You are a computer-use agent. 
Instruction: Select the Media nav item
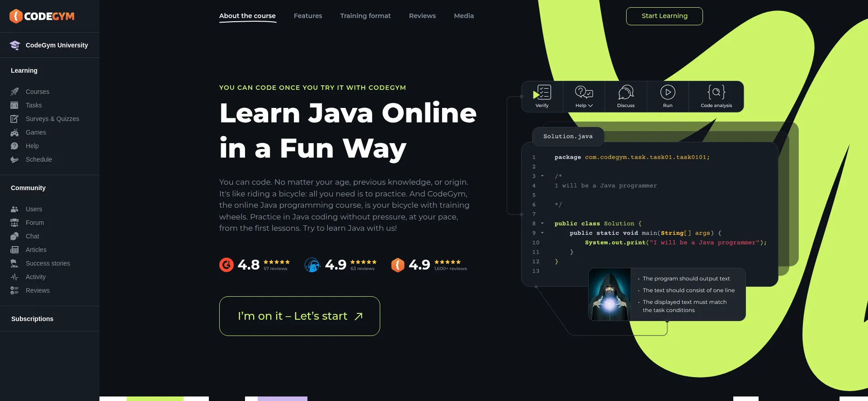[464, 16]
